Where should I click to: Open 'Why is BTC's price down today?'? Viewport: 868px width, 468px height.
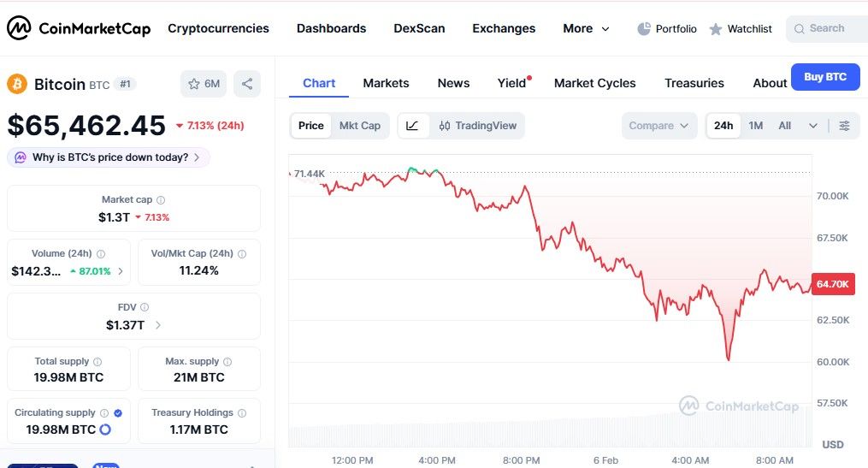pyautogui.click(x=109, y=157)
